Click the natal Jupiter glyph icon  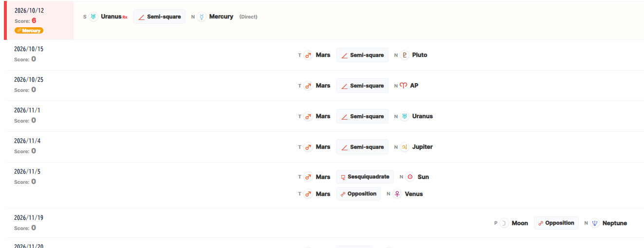[405, 147]
